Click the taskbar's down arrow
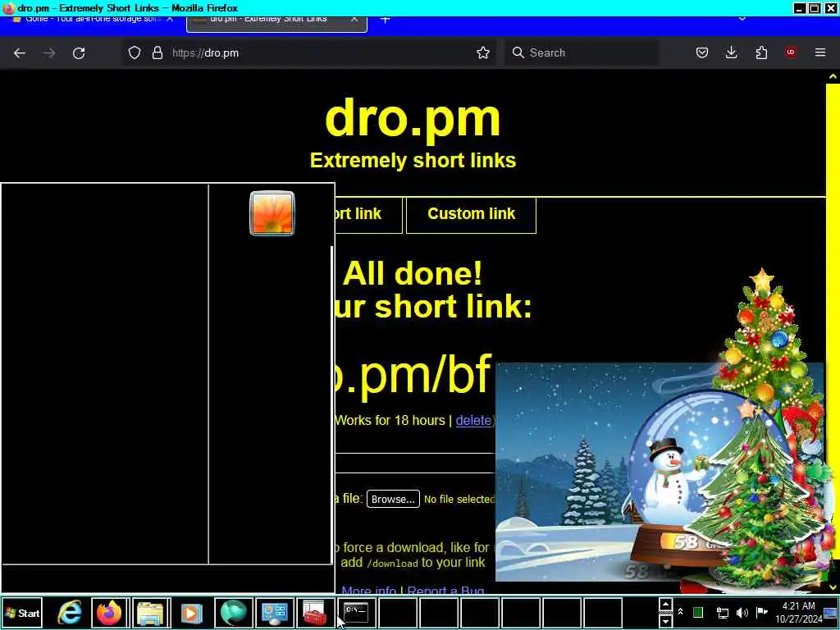Image resolution: width=840 pixels, height=630 pixels. point(664,620)
